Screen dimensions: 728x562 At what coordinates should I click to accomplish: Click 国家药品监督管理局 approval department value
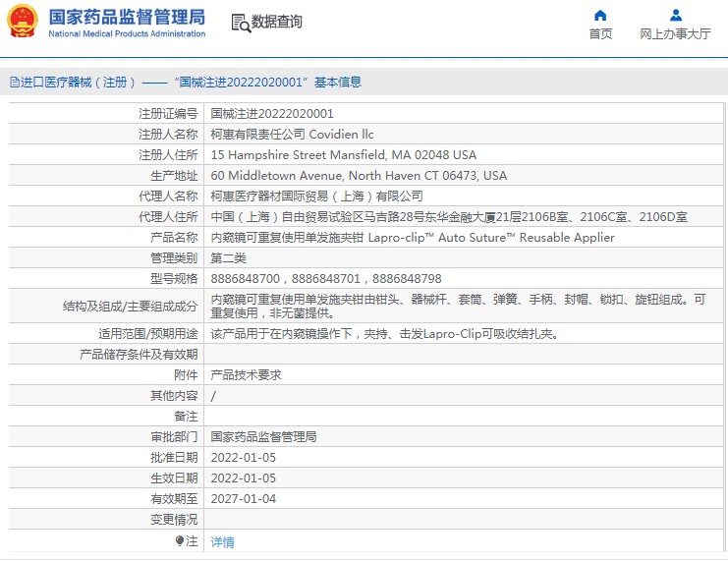pos(263,436)
